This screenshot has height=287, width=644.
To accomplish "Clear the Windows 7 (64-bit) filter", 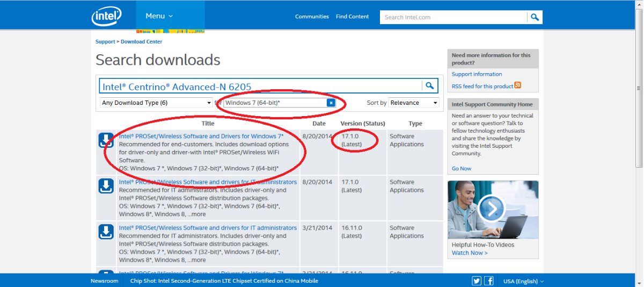I will tap(331, 103).
